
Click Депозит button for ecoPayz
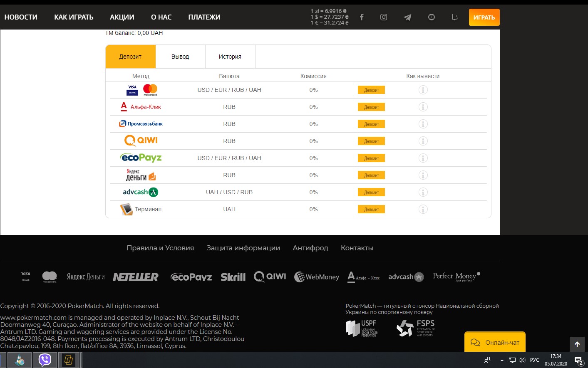click(x=371, y=158)
